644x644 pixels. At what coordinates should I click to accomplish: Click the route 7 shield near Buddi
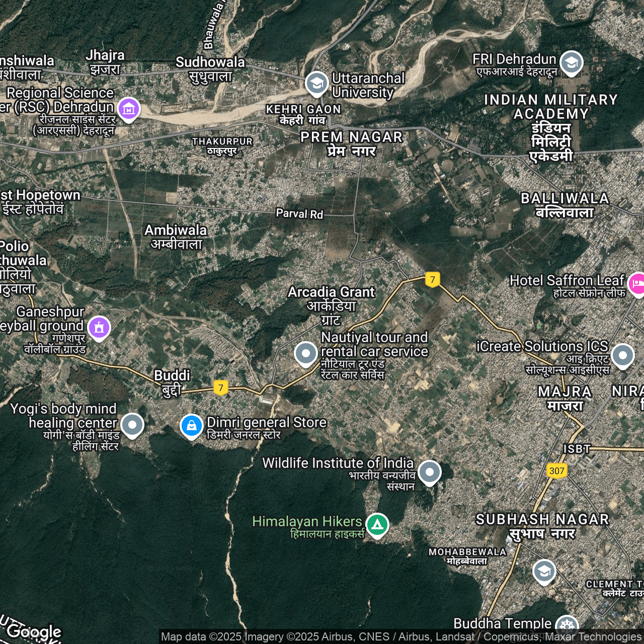[220, 387]
